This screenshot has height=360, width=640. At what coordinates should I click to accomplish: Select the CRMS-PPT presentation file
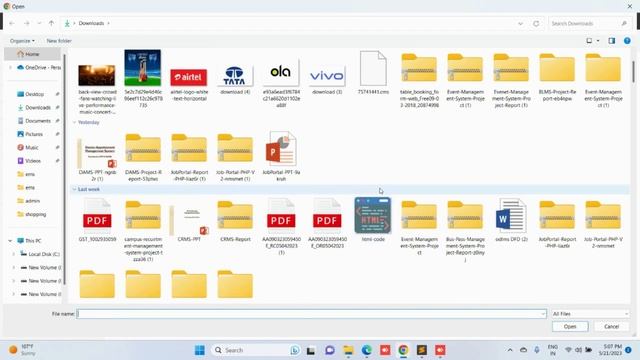[x=189, y=220]
